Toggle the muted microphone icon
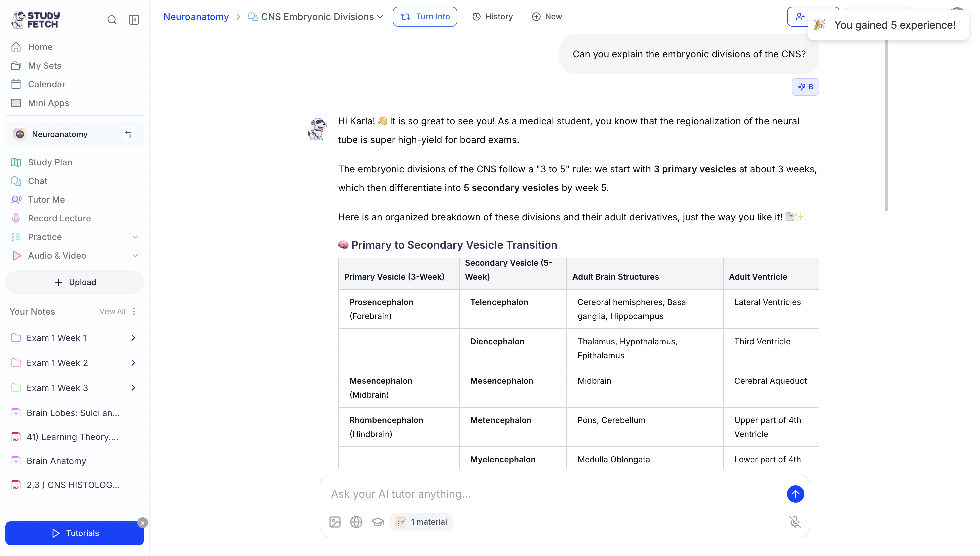Viewport: 980px width, 556px height. tap(795, 522)
